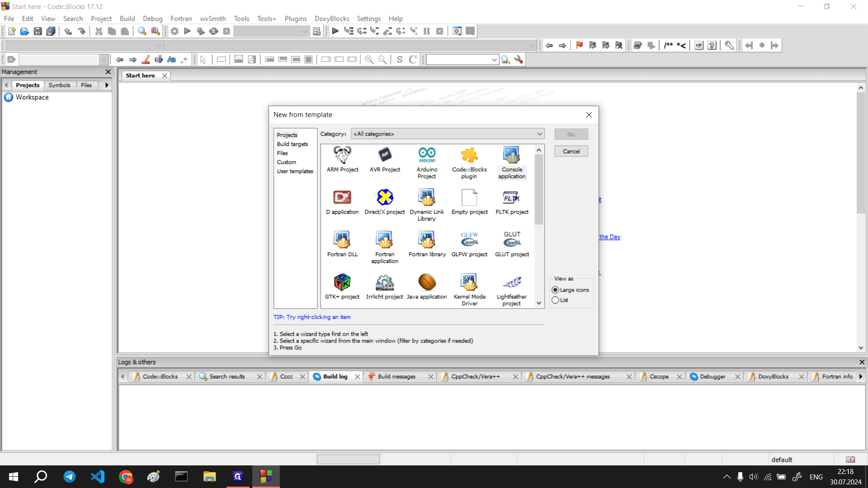Open the wxSmith menu

coord(212,19)
